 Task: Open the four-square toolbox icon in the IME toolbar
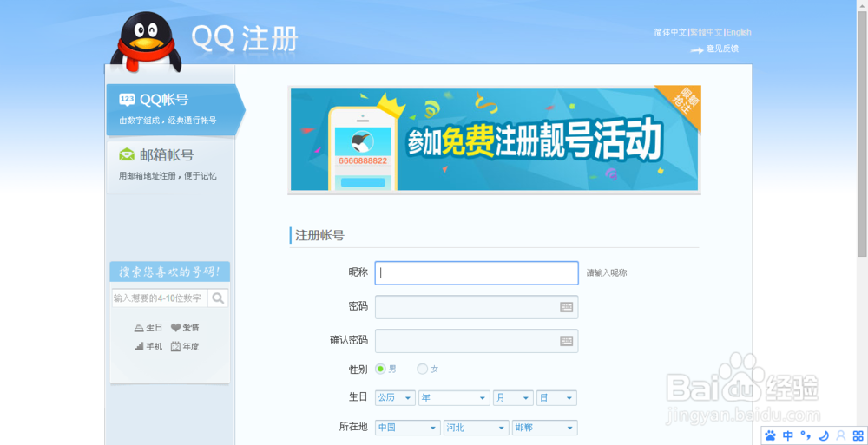point(858,435)
